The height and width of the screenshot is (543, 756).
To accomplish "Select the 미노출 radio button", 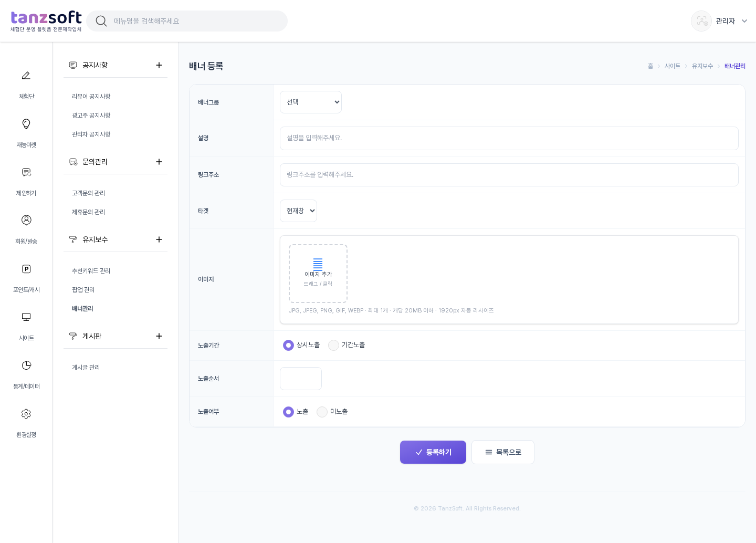I will pyautogui.click(x=322, y=412).
